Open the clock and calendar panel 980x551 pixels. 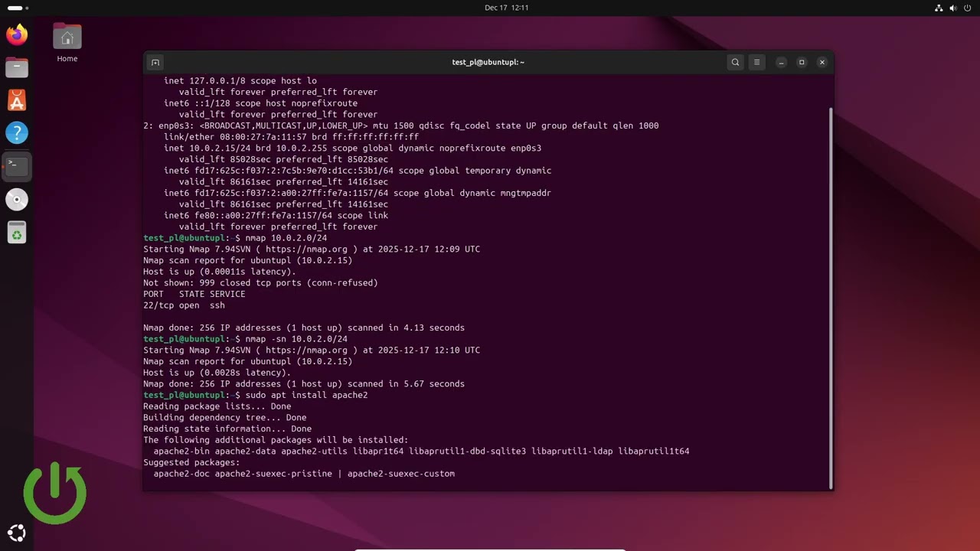coord(507,8)
